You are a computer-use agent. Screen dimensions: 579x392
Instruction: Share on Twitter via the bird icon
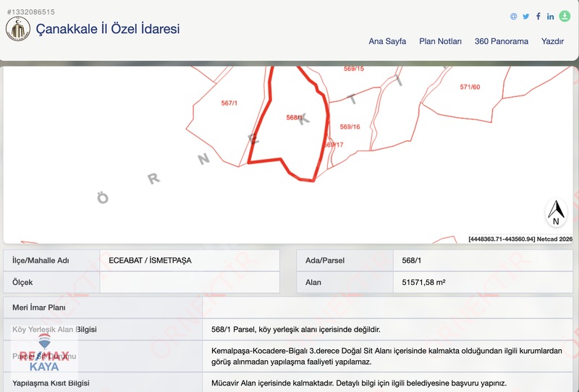pos(526,16)
